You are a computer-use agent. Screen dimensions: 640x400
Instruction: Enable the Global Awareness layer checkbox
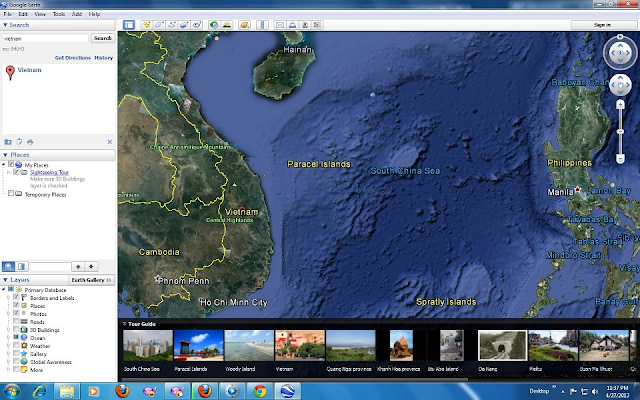[x=16, y=361]
